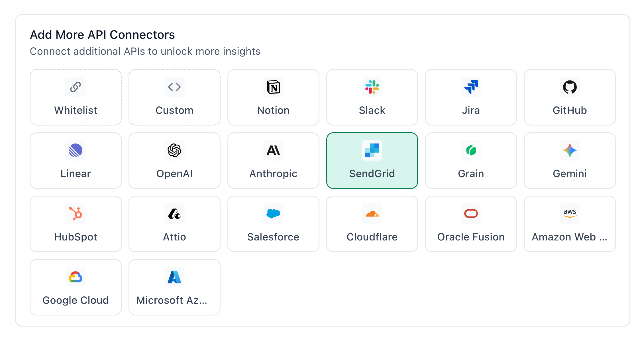644x340 pixels.
Task: Click the HubSpot logo icon
Action: click(x=76, y=214)
